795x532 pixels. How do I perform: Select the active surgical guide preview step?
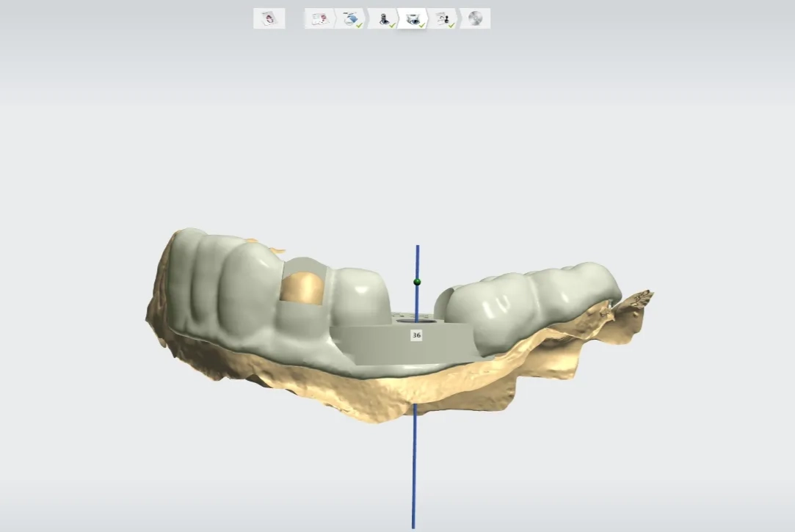coord(413,19)
